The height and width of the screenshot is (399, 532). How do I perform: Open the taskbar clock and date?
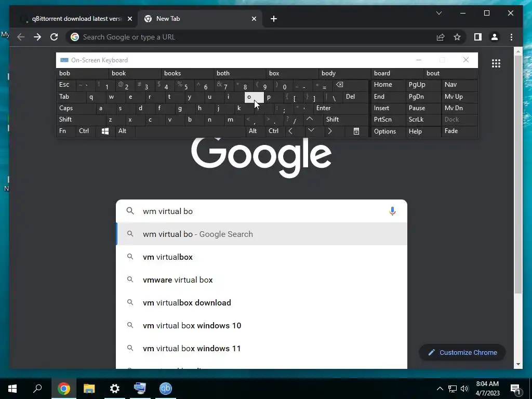pos(487,389)
